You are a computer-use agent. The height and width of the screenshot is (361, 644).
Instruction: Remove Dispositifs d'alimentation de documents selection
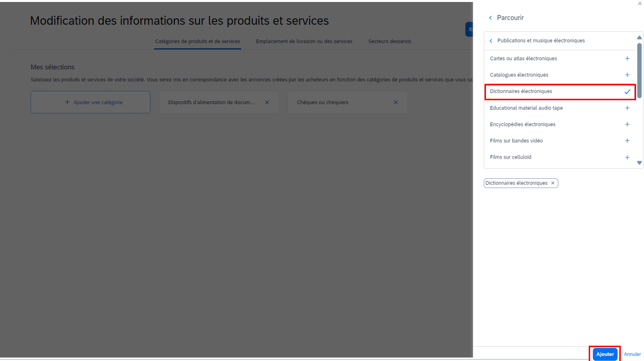pyautogui.click(x=267, y=102)
